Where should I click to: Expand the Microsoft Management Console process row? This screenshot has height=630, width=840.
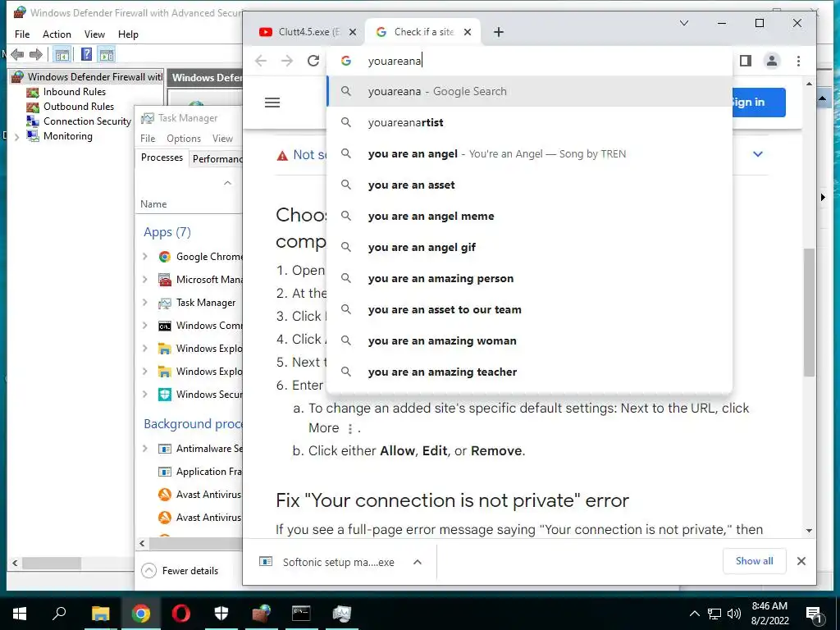[144, 280]
